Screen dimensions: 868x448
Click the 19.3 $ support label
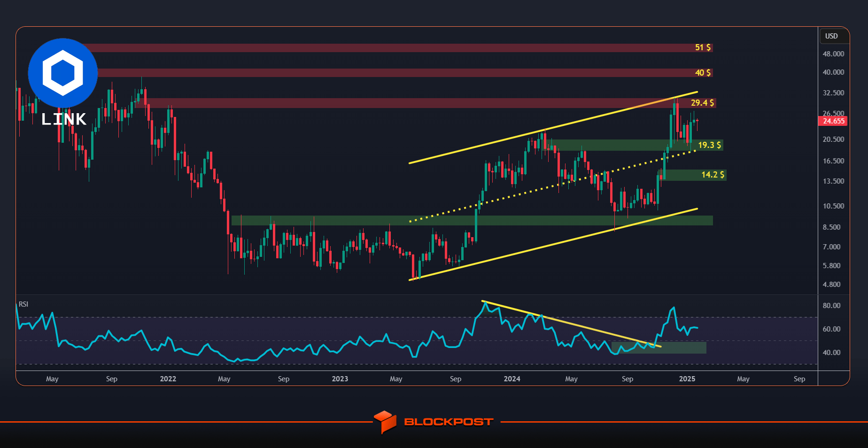(x=709, y=145)
